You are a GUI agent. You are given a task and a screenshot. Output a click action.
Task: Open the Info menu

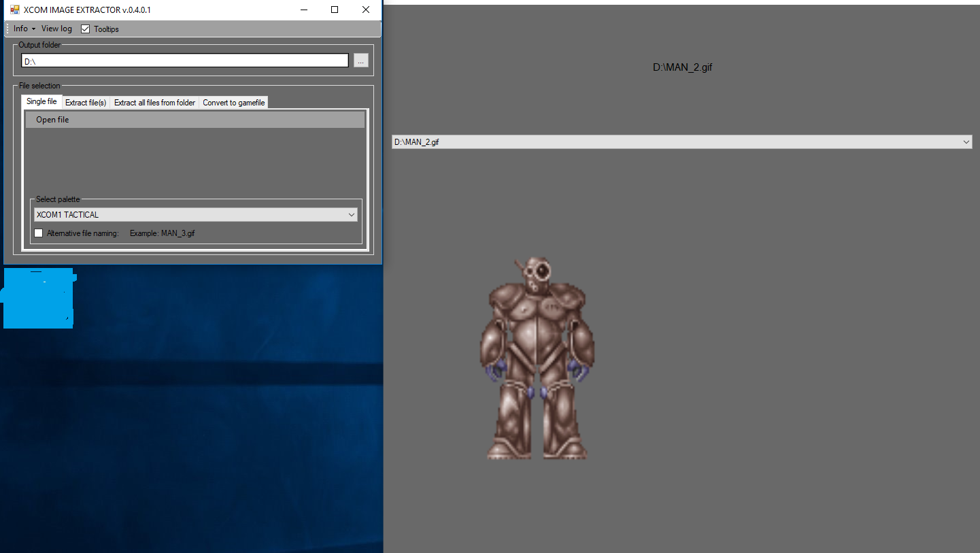[24, 29]
